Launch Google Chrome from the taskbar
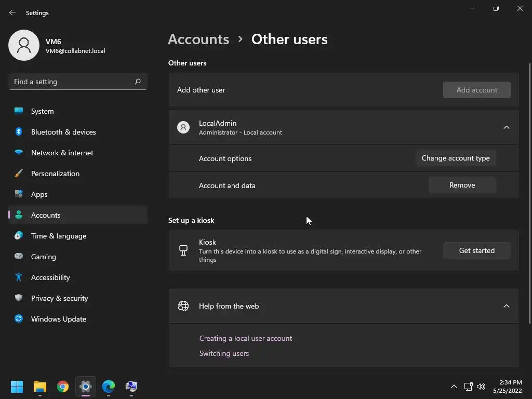532x399 pixels. pos(63,387)
